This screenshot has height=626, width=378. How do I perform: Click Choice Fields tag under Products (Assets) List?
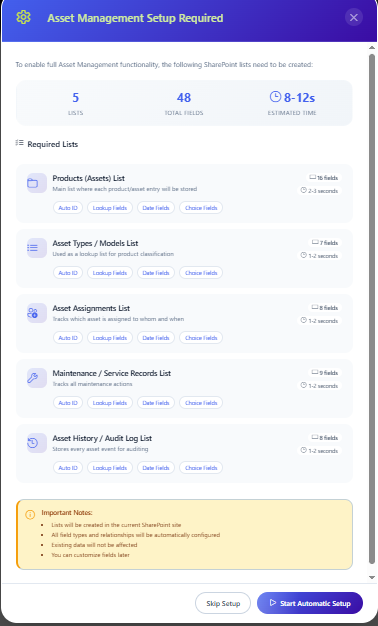point(201,208)
